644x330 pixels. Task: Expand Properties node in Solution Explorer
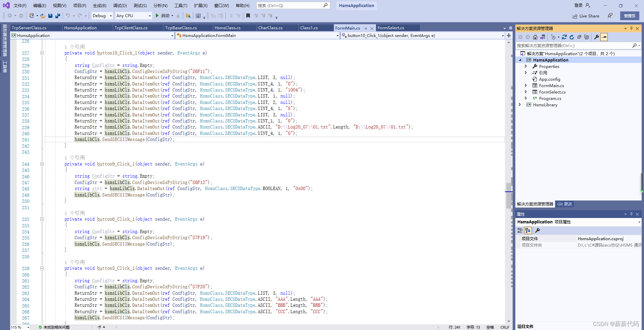point(526,66)
